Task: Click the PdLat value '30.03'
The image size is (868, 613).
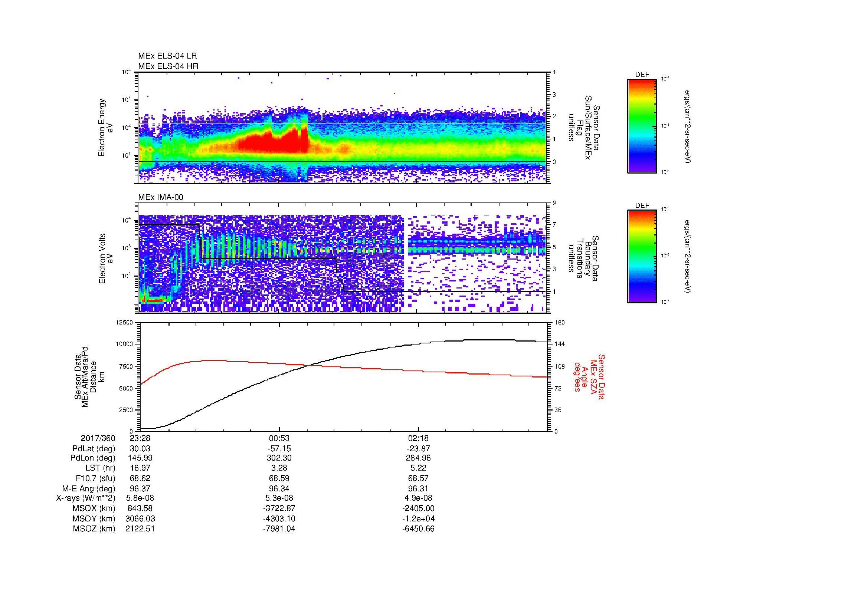Action: [140, 449]
